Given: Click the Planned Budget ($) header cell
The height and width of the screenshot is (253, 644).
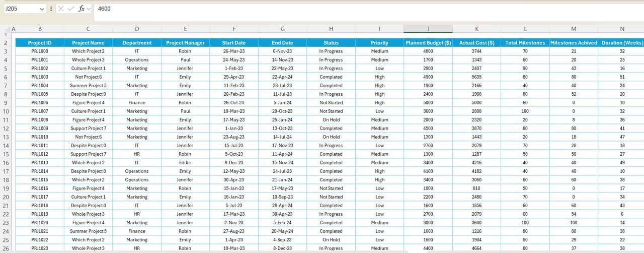Looking at the screenshot, I should tap(428, 43).
